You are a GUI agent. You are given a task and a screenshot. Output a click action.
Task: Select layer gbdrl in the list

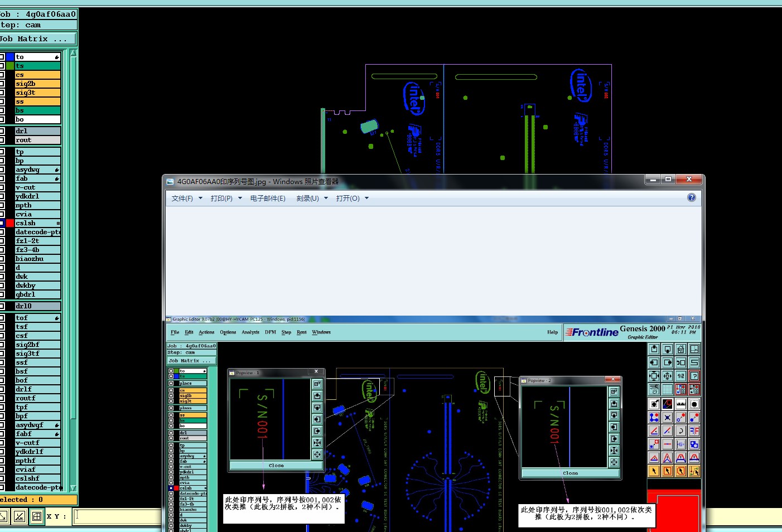pyautogui.click(x=37, y=294)
